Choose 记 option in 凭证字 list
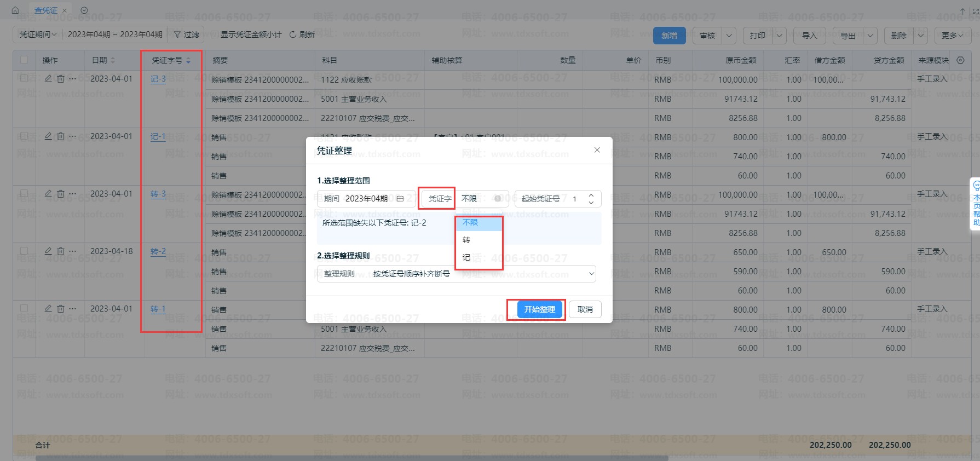 click(x=466, y=257)
